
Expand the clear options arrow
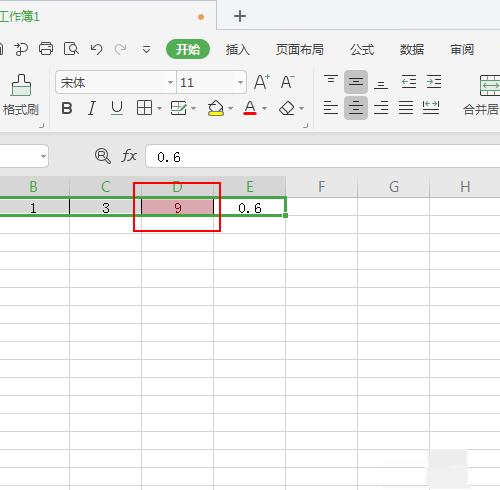tap(302, 109)
